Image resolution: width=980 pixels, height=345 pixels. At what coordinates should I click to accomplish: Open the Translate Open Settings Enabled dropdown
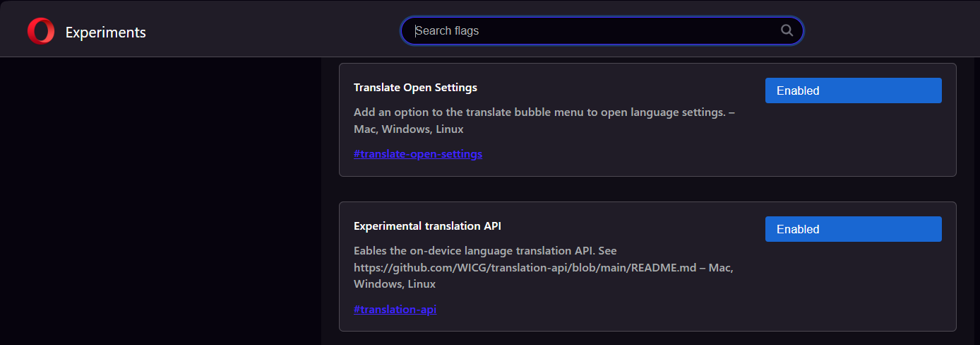pyautogui.click(x=853, y=90)
